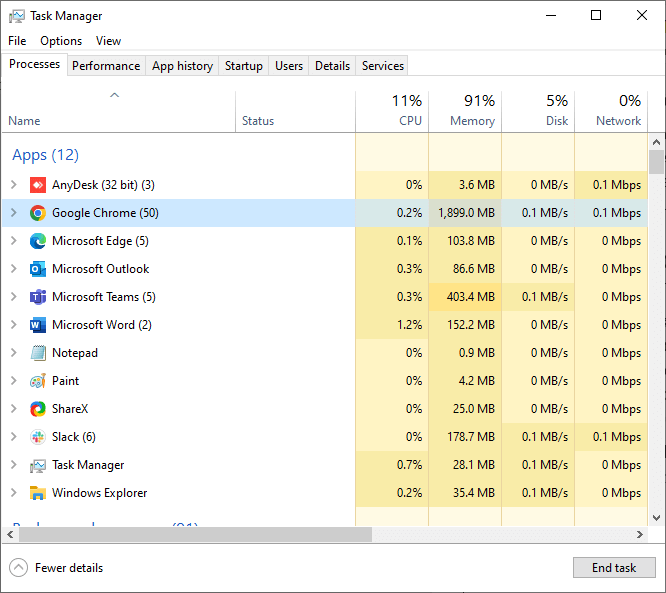Viewport: 666px width, 593px height.
Task: Click the Notepad icon
Action: (38, 353)
